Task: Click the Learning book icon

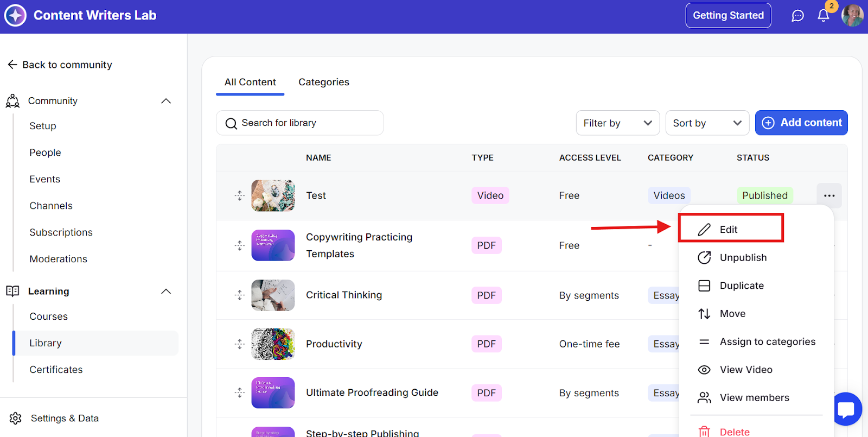Action: (x=12, y=291)
